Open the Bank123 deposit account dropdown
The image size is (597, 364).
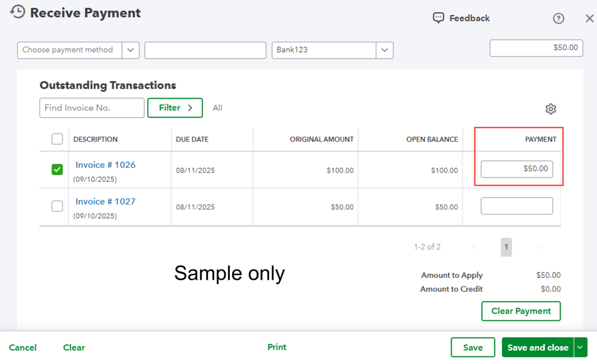385,50
